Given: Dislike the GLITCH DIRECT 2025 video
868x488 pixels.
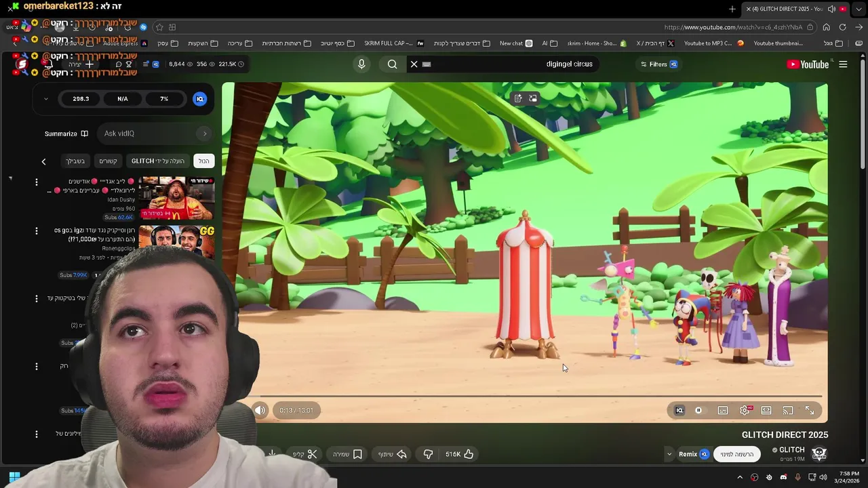Looking at the screenshot, I should click(428, 454).
